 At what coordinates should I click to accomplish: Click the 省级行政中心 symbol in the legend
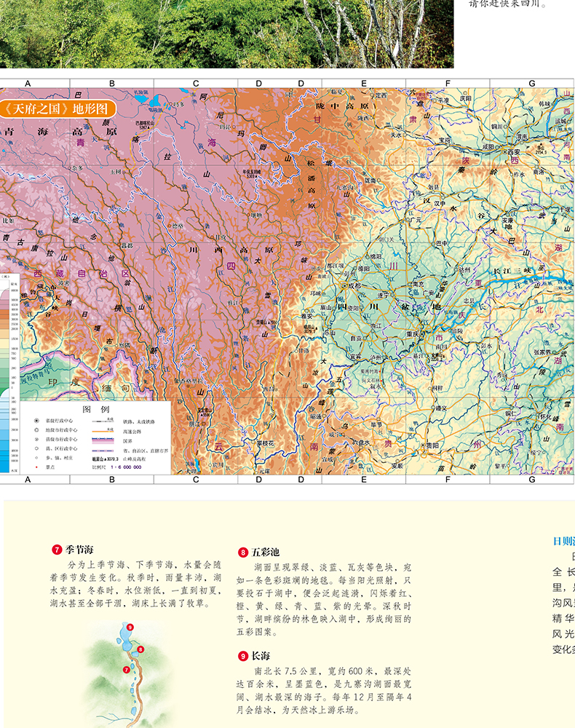(x=36, y=421)
